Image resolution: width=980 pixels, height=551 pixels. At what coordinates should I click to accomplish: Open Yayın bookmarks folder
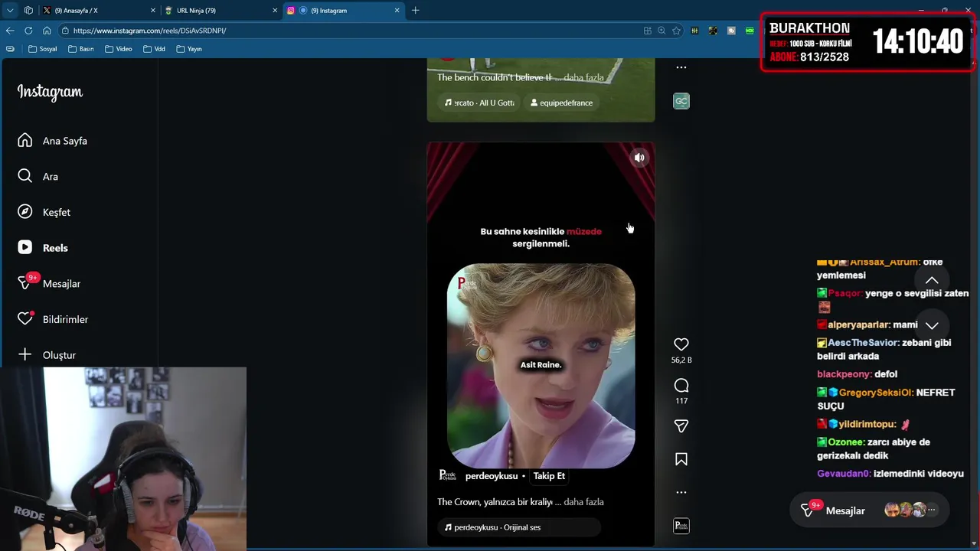pos(189,49)
